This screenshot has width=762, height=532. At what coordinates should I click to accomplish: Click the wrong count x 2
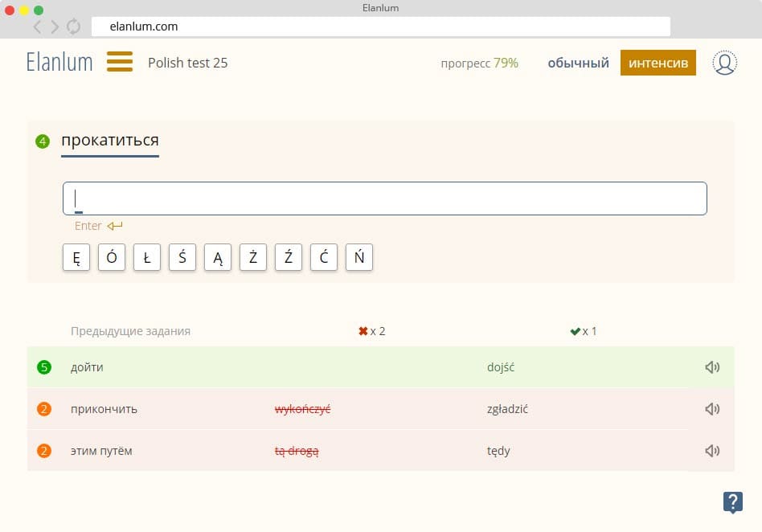tap(378, 331)
